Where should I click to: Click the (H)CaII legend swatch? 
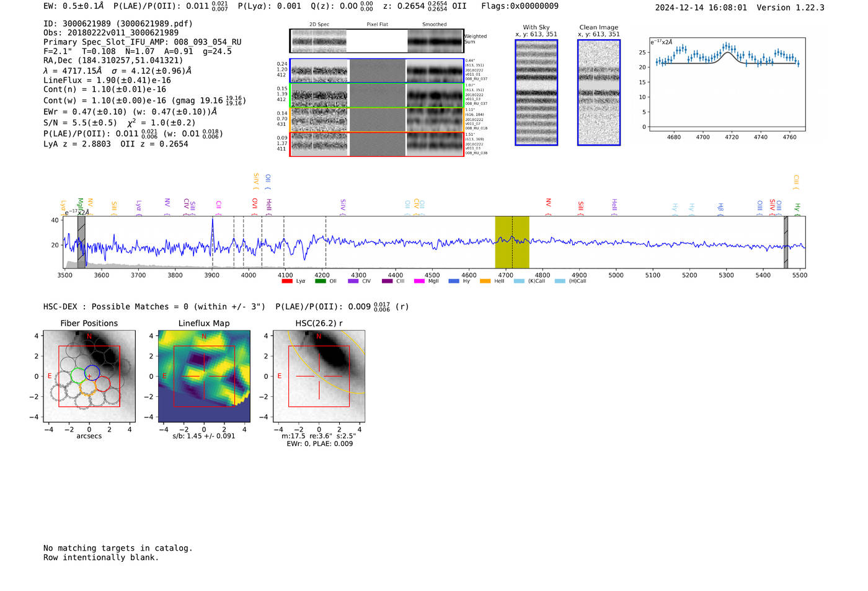coord(560,281)
